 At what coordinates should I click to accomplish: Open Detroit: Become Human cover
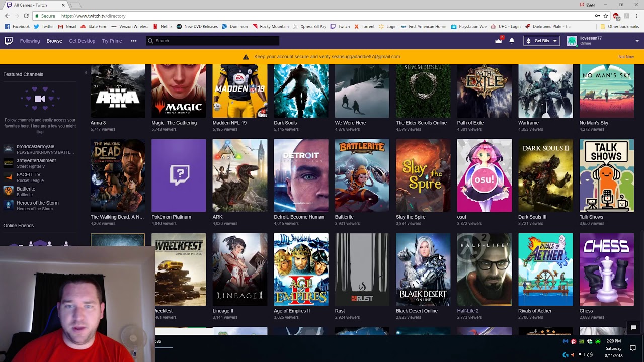point(301,175)
